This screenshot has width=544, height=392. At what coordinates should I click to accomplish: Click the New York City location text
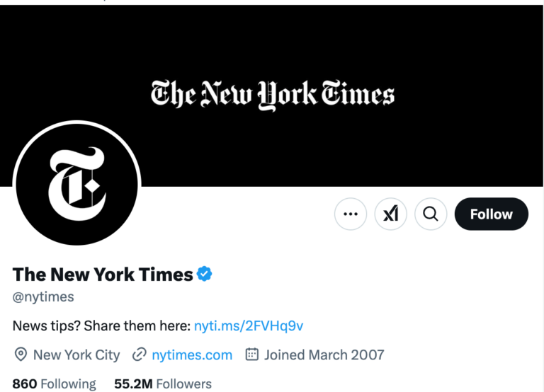click(76, 355)
